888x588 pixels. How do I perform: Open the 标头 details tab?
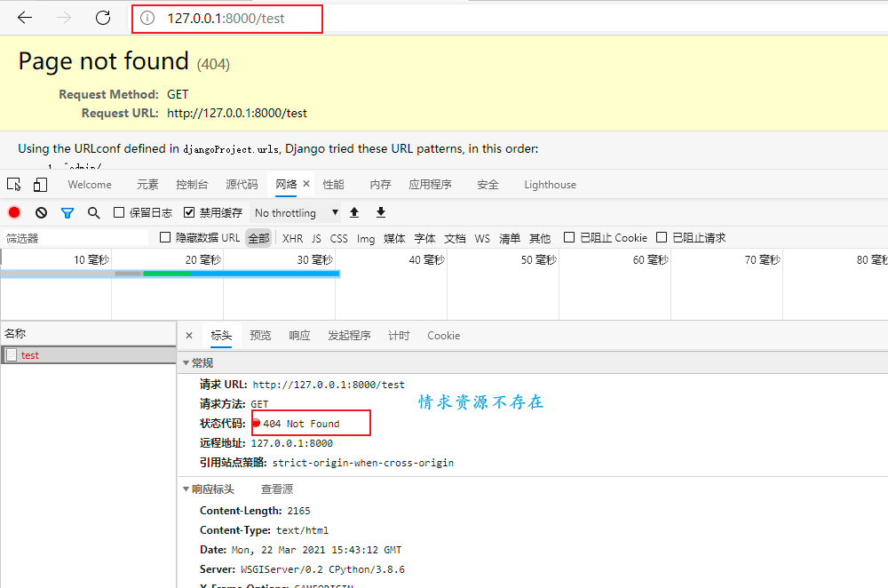pyautogui.click(x=221, y=336)
